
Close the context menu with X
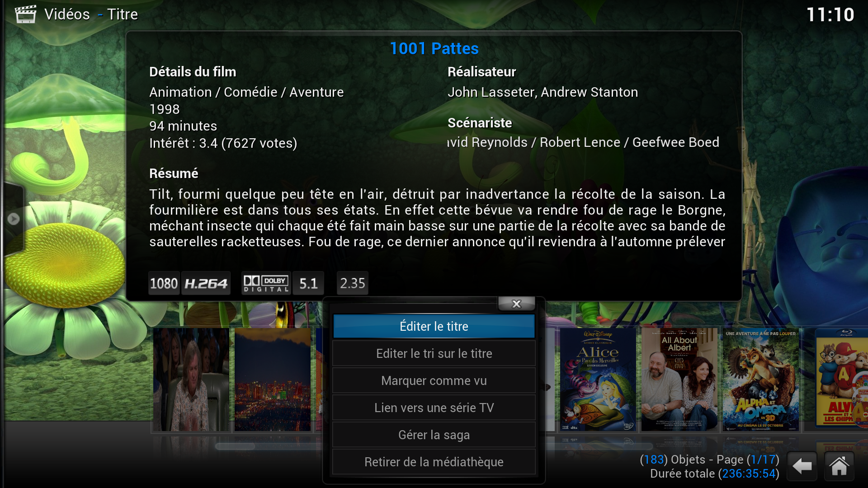[516, 304]
